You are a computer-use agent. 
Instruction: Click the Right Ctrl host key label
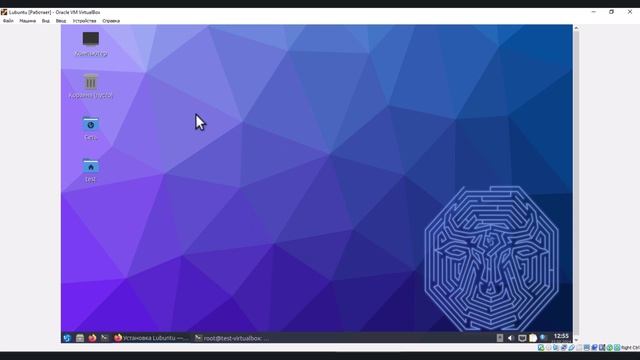631,348
